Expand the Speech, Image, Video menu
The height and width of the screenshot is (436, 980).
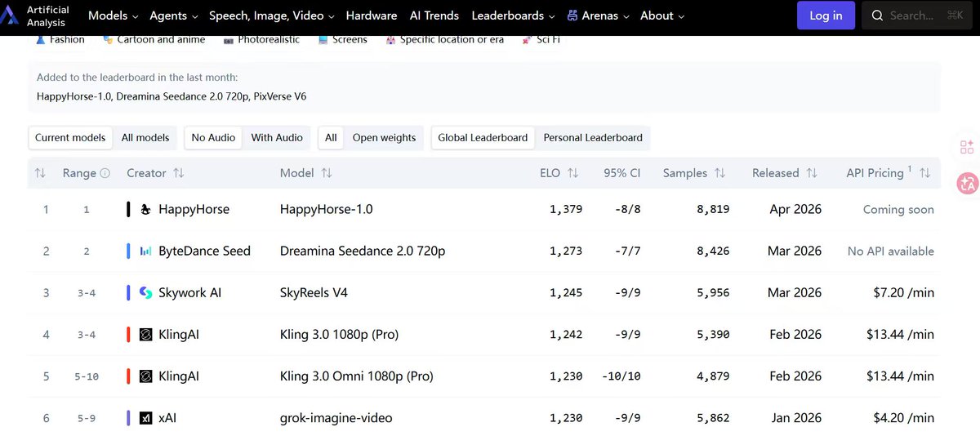click(272, 16)
